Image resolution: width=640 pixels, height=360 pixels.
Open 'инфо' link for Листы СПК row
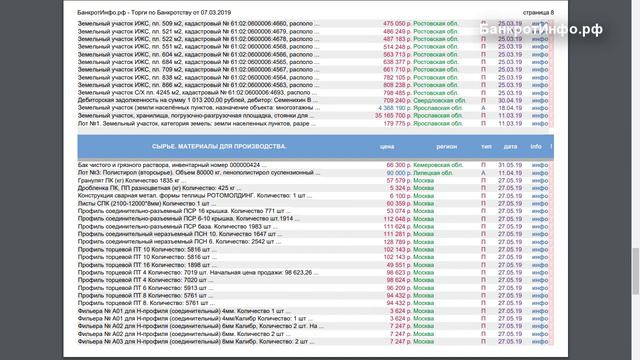(540, 204)
